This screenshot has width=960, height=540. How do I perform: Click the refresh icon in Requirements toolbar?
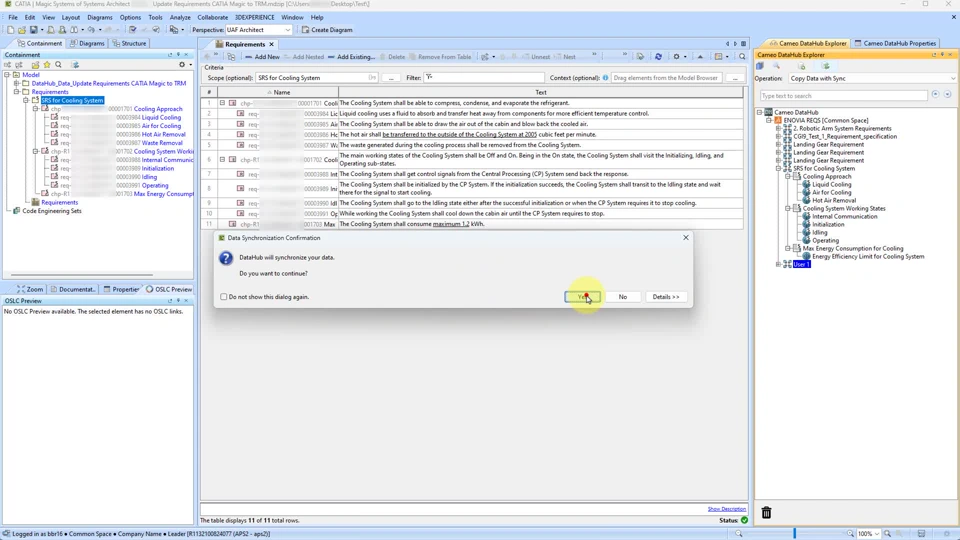(658, 56)
